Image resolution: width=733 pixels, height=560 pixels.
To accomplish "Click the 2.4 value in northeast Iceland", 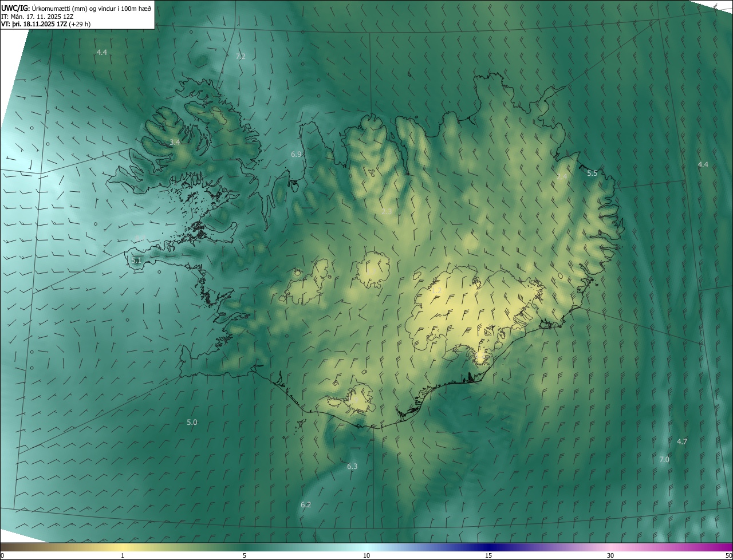I will tap(562, 176).
